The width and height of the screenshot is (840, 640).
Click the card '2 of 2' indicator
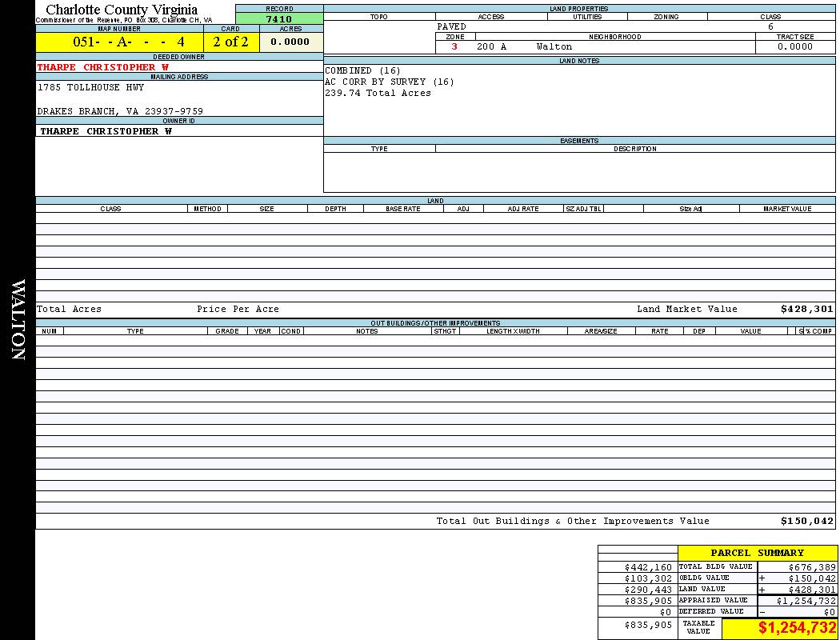230,42
